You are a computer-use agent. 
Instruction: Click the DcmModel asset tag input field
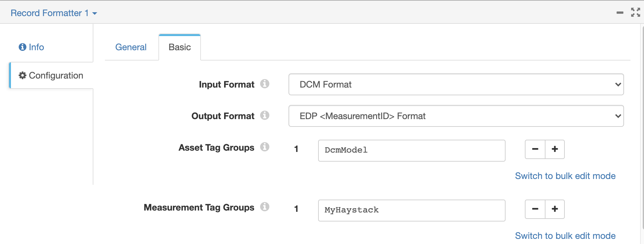pyautogui.click(x=412, y=150)
